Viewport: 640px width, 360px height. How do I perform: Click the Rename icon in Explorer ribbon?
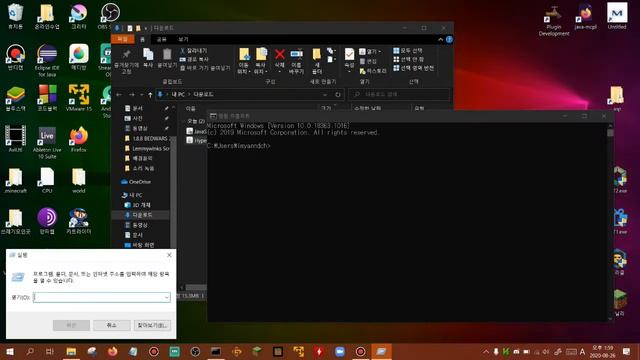[296, 55]
